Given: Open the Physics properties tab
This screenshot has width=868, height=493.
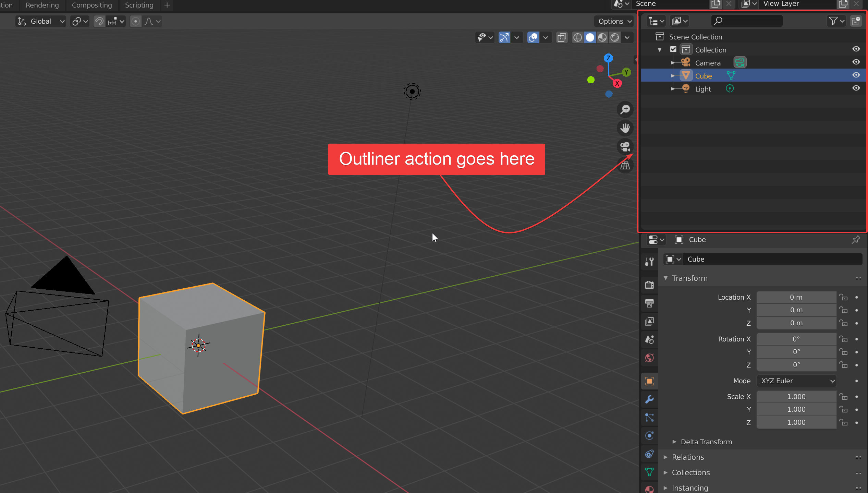Looking at the screenshot, I should pos(649,436).
